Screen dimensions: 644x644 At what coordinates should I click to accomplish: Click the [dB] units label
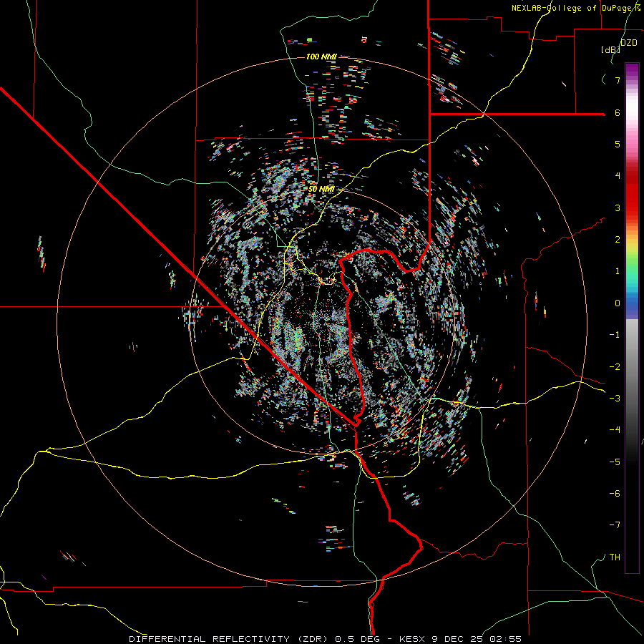[x=611, y=50]
